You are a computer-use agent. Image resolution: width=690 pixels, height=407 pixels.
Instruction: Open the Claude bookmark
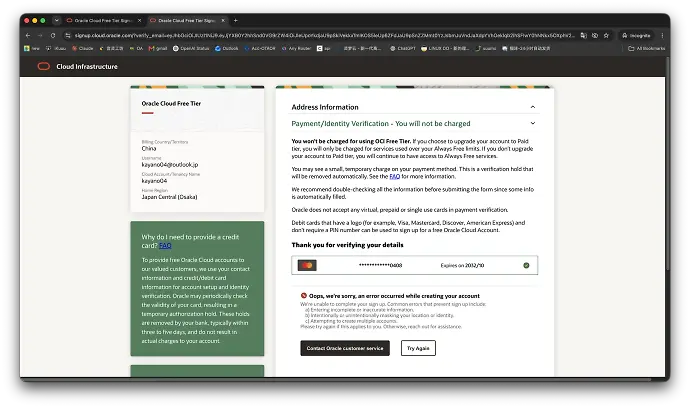pos(83,48)
